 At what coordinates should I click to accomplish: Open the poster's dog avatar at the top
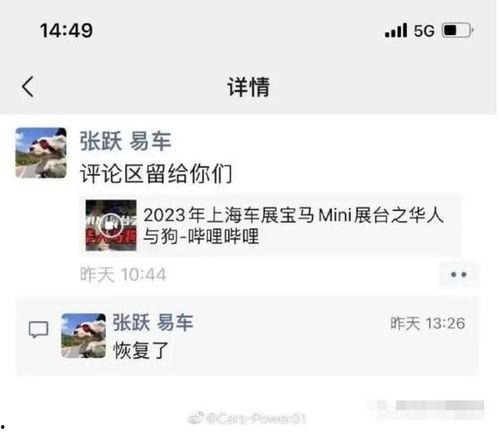41,153
